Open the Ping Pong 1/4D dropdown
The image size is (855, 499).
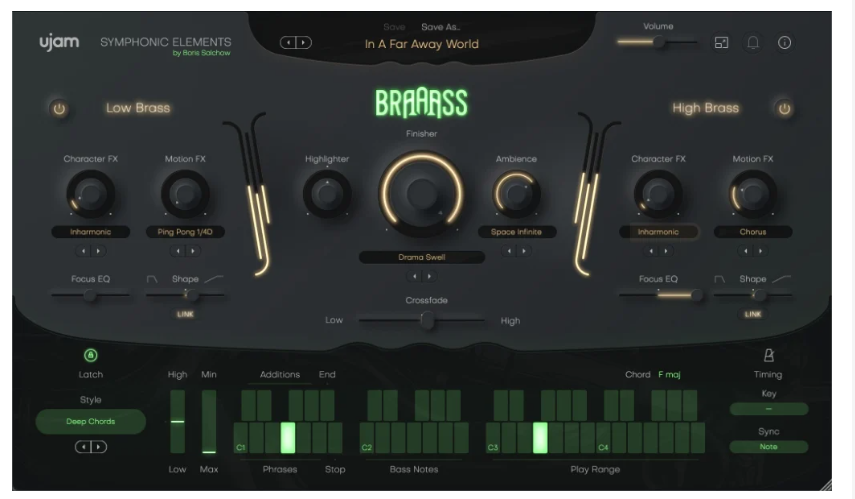click(x=185, y=232)
